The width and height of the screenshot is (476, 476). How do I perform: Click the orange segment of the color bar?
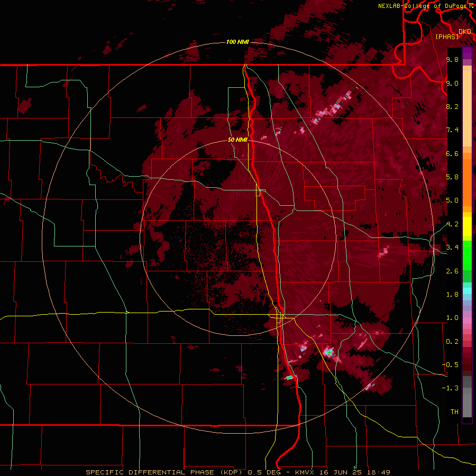(467, 182)
